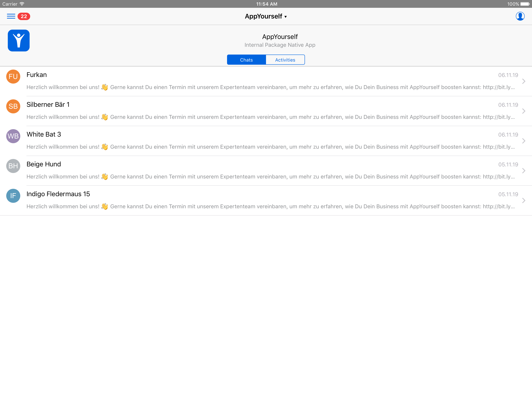Tap the BH avatar for Beige Hund

tap(13, 166)
